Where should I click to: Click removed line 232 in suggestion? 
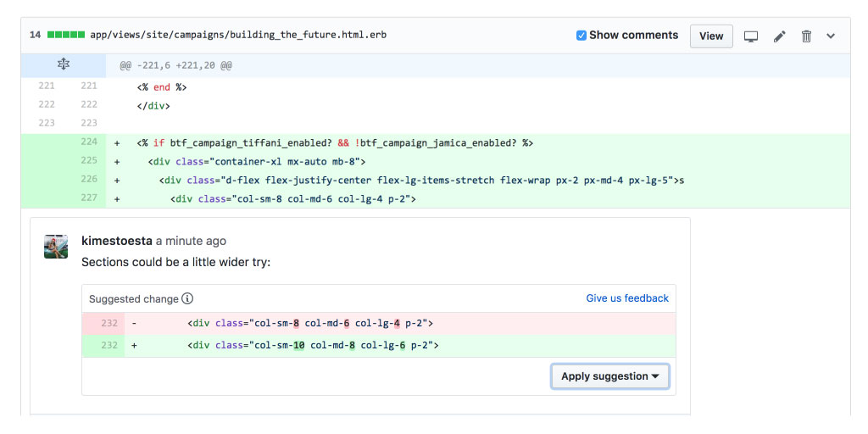click(108, 323)
